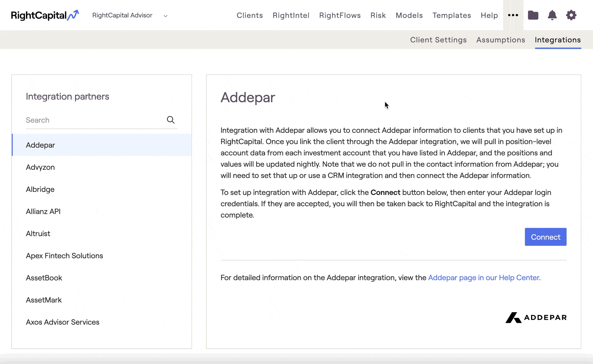Open the Clients menu
Screen dimensions: 593x364
250,15
